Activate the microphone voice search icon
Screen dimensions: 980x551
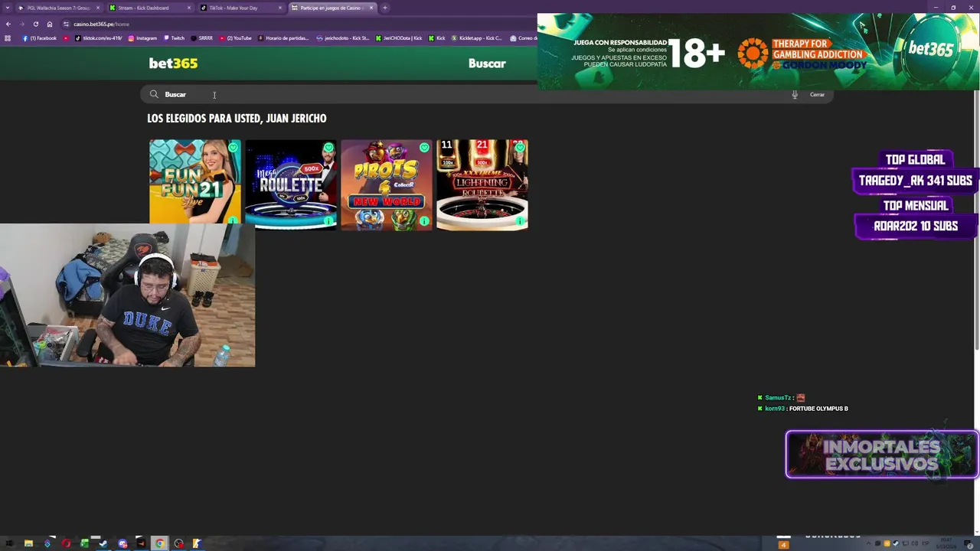pyautogui.click(x=795, y=95)
